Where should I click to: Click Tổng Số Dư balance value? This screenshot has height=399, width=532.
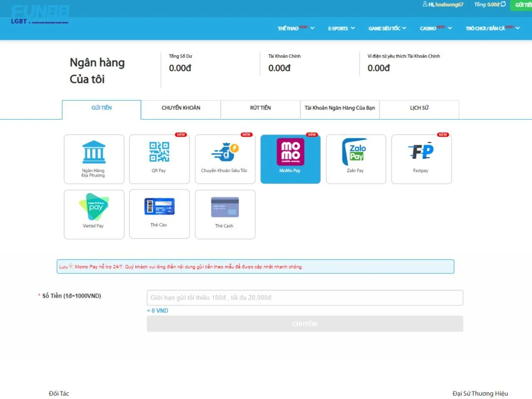click(180, 68)
